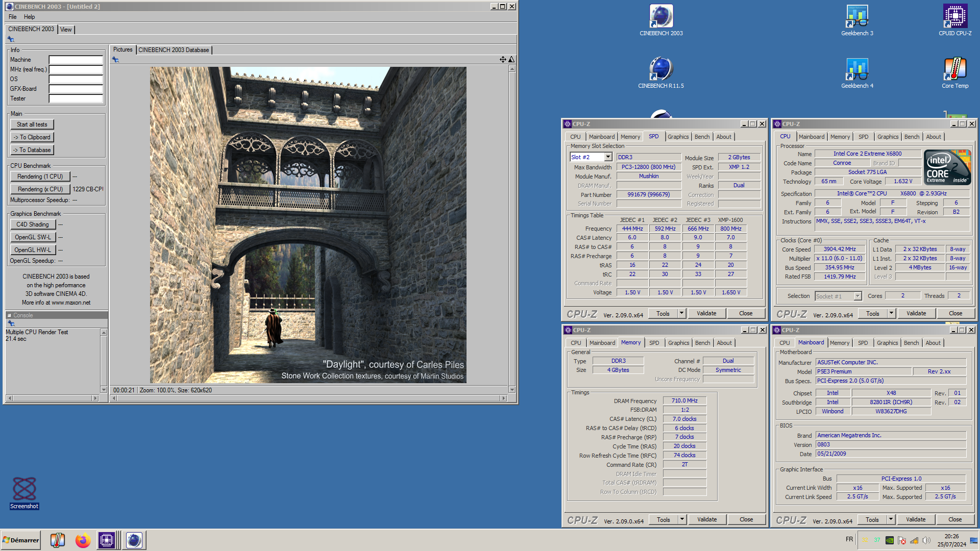The width and height of the screenshot is (980, 551).
Task: Run the OpenGL HW-L test
Action: click(33, 250)
